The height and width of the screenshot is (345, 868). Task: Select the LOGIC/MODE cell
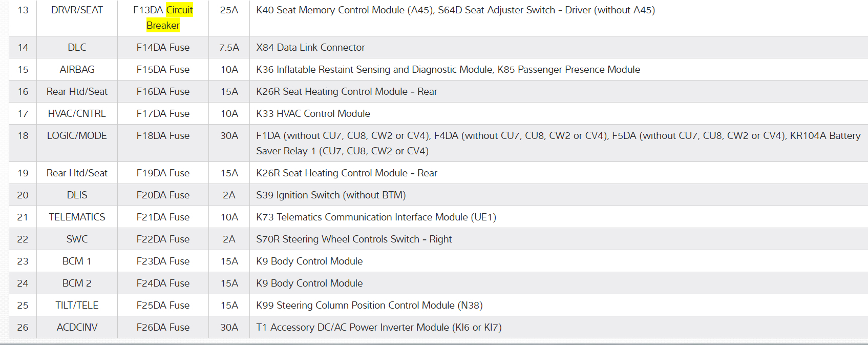click(77, 136)
